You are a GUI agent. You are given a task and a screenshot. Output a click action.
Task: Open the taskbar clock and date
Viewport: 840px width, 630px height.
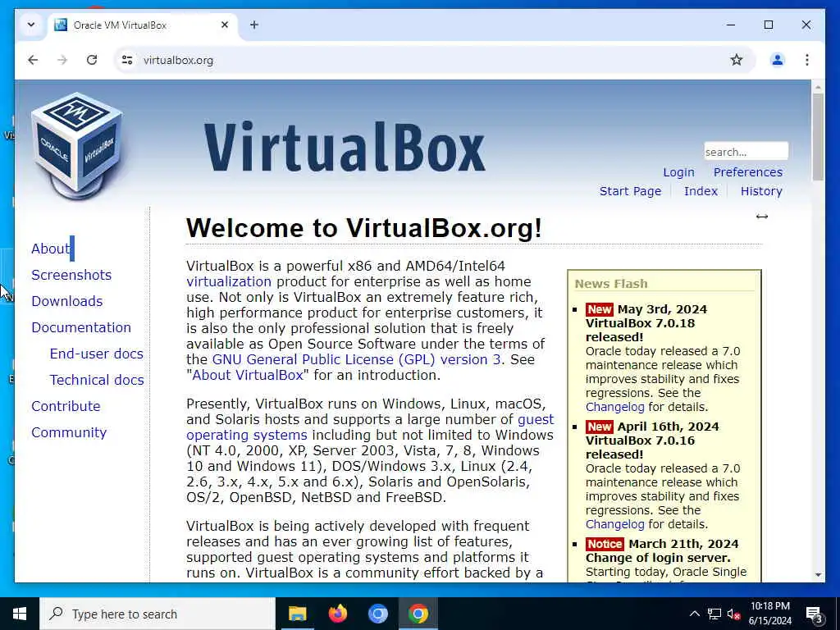click(x=769, y=614)
